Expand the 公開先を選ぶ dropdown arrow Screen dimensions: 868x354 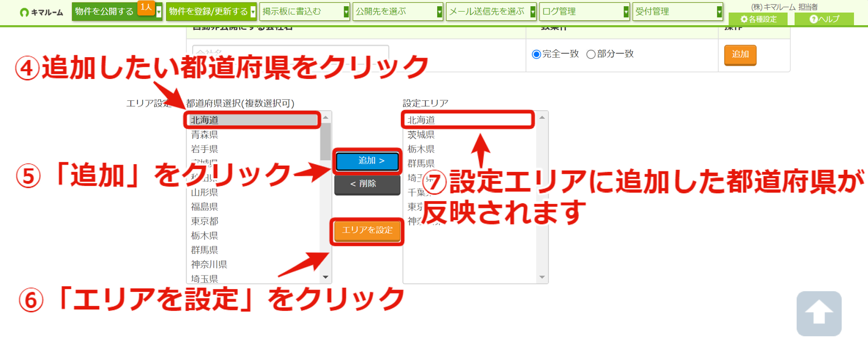point(440,11)
